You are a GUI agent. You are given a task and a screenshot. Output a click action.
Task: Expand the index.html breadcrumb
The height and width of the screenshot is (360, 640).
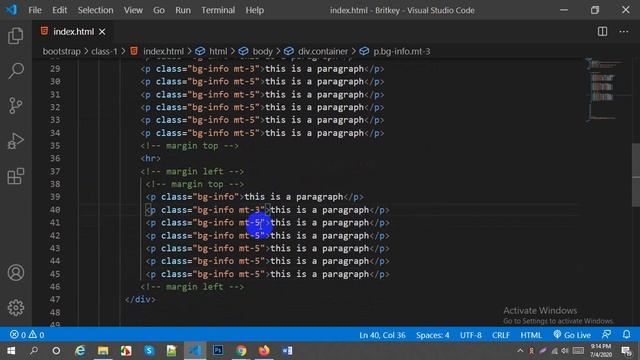pos(157,51)
